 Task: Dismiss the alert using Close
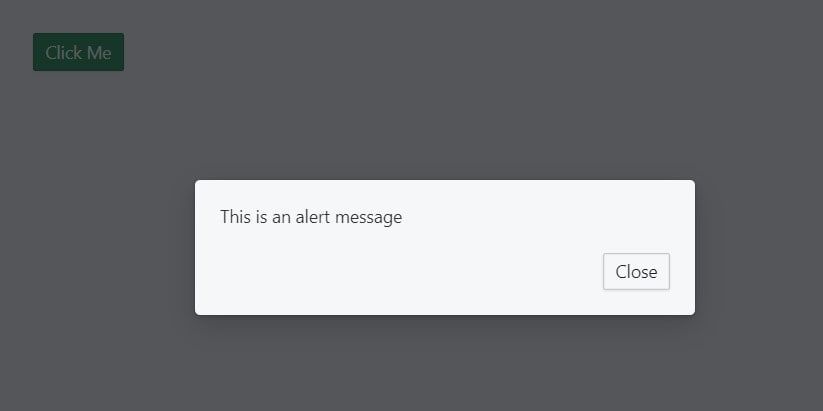coord(636,271)
